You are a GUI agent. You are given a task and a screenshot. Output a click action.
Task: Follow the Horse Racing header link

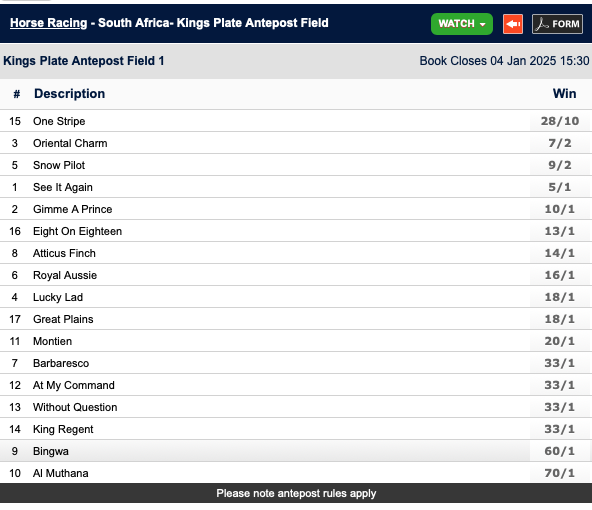click(48, 23)
